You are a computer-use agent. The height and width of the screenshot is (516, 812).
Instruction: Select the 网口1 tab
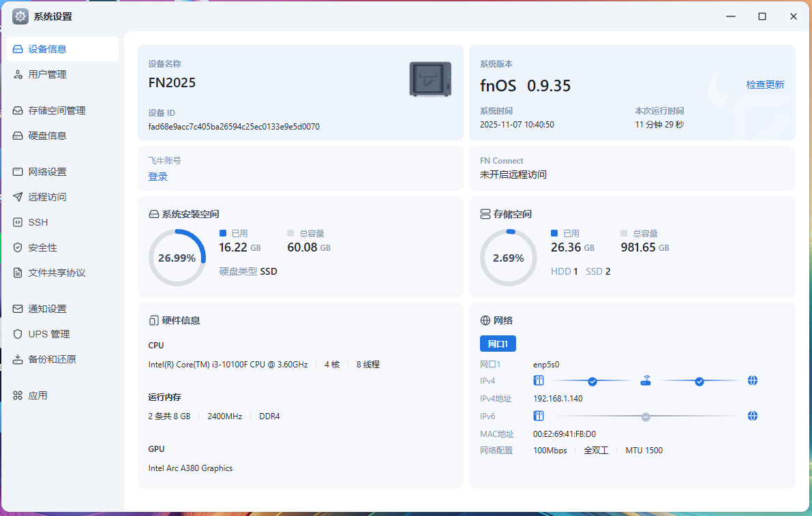pos(498,344)
